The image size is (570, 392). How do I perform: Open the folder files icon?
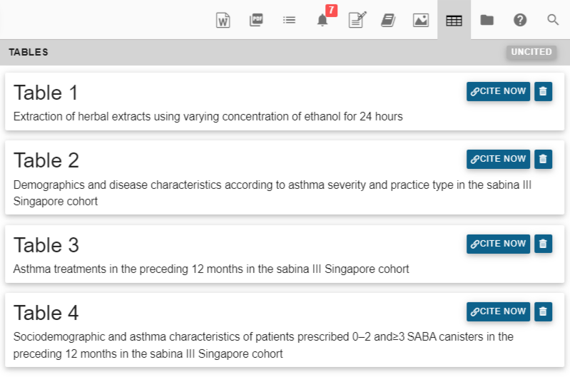(487, 20)
